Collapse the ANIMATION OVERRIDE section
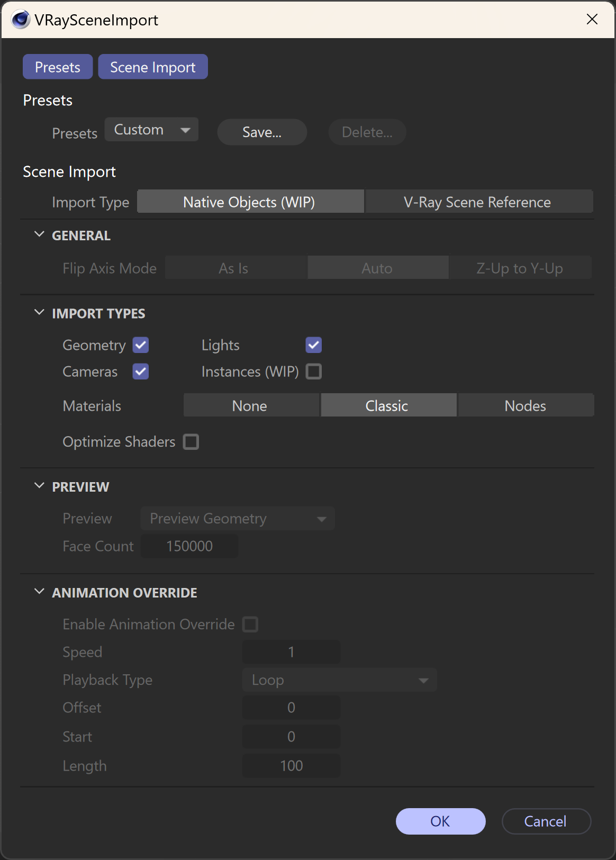The width and height of the screenshot is (616, 860). (39, 592)
